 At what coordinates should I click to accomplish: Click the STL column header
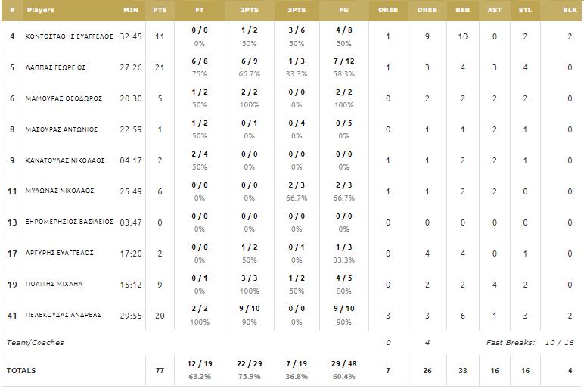point(525,10)
